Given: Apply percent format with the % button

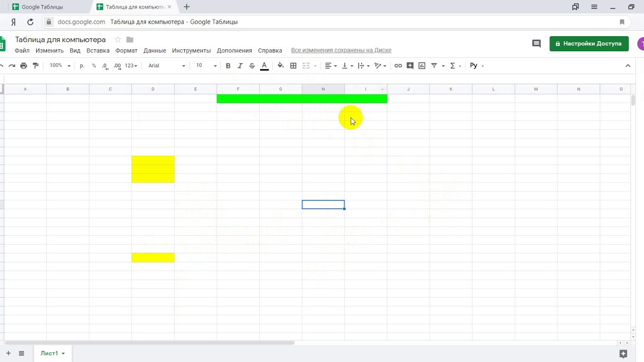Looking at the screenshot, I should [94, 66].
